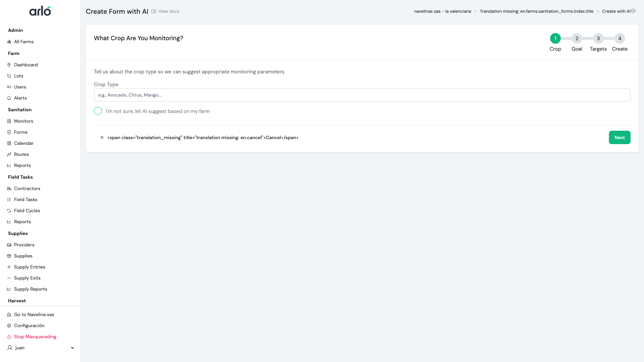Select the Dashboard item in the sidebar
644x362 pixels.
pyautogui.click(x=26, y=65)
